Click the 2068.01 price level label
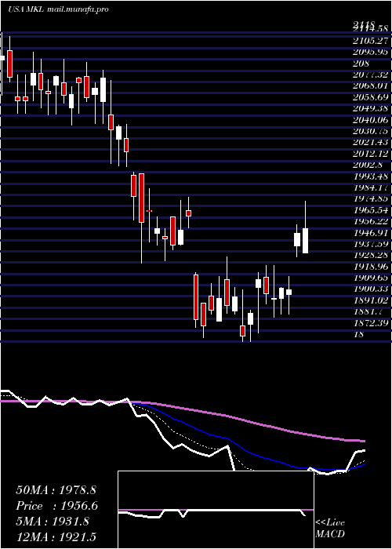 pos(371,85)
